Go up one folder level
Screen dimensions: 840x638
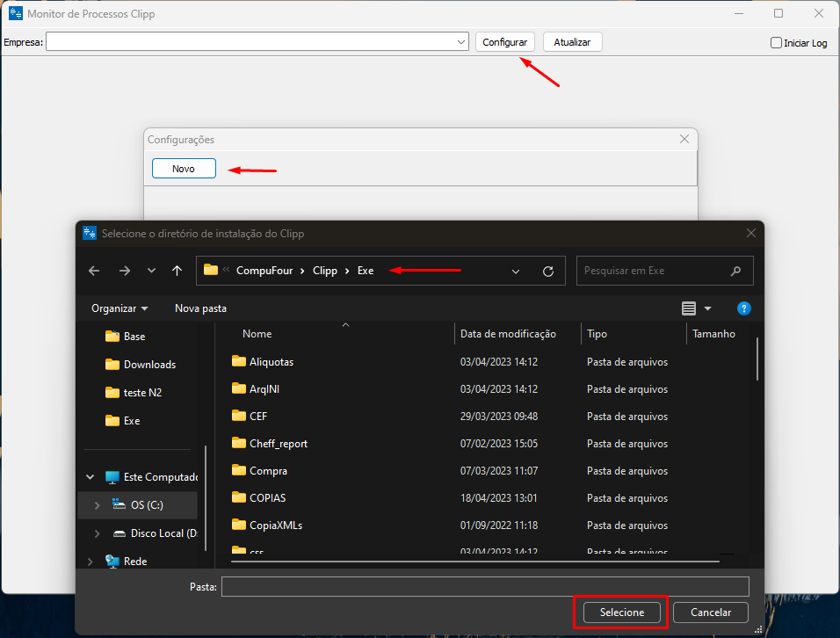coord(177,272)
